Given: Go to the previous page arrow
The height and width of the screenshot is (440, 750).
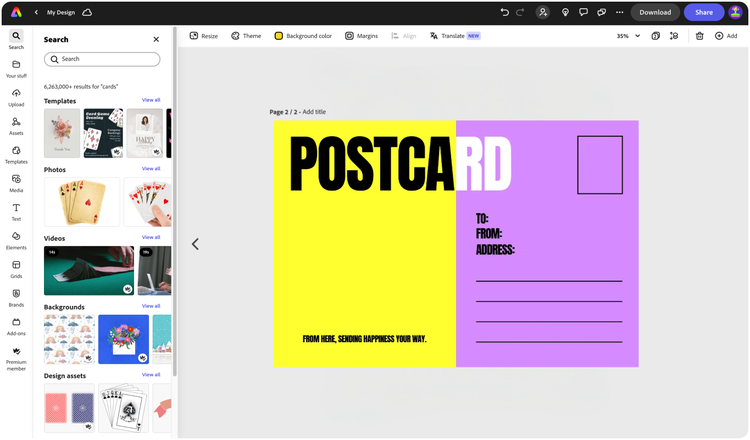Looking at the screenshot, I should pyautogui.click(x=195, y=244).
